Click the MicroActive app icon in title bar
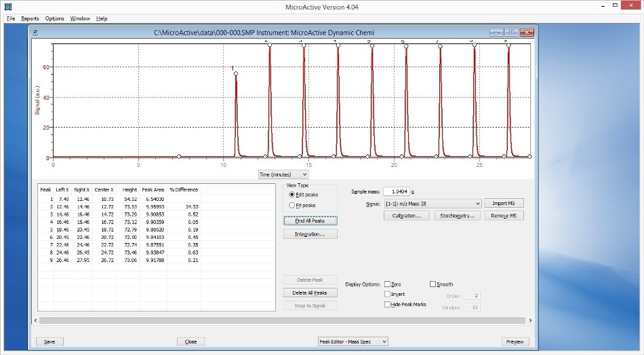Image resolution: width=644 pixels, height=355 pixels. coord(8,7)
